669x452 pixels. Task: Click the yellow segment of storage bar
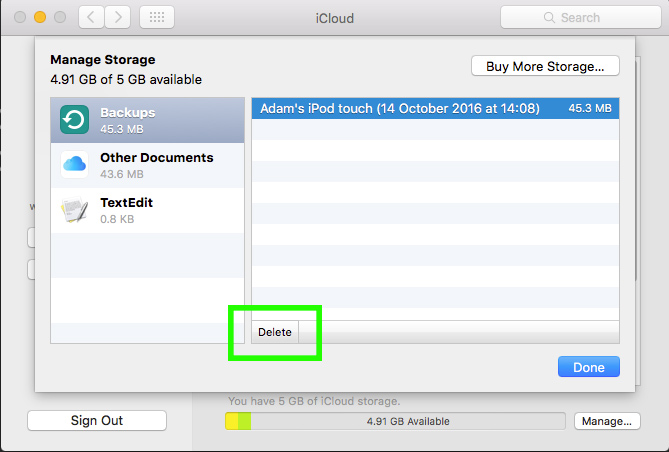tap(232, 421)
